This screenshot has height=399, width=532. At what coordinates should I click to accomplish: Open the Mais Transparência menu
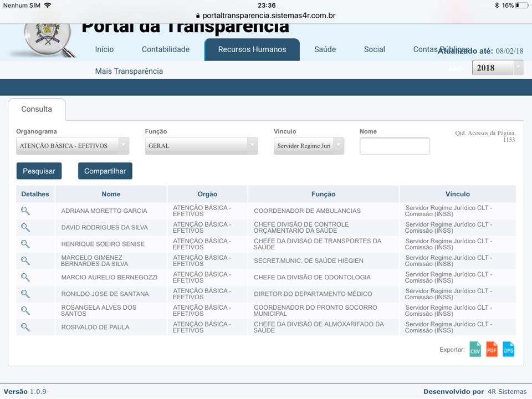[x=129, y=71]
